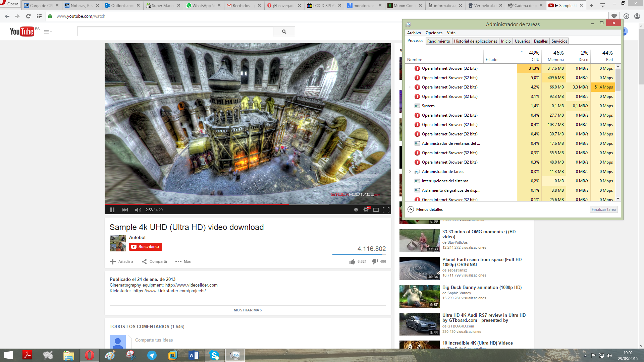Image resolution: width=644 pixels, height=362 pixels.
Task: Focus the YouTube search field
Action: tap(175, 32)
